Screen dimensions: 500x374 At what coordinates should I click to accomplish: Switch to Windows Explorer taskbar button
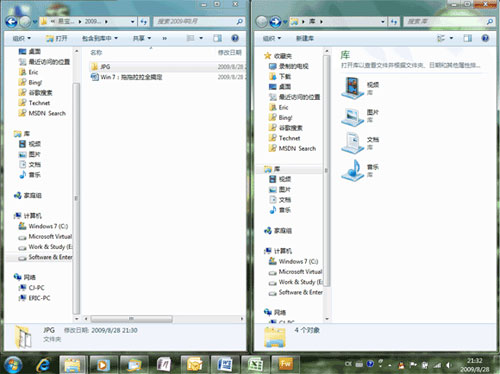tap(73, 365)
